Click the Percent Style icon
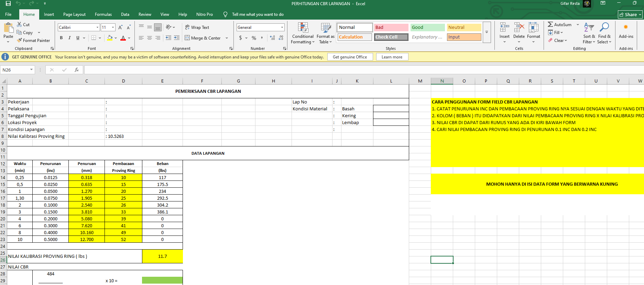The height and width of the screenshot is (285, 644). tap(254, 38)
